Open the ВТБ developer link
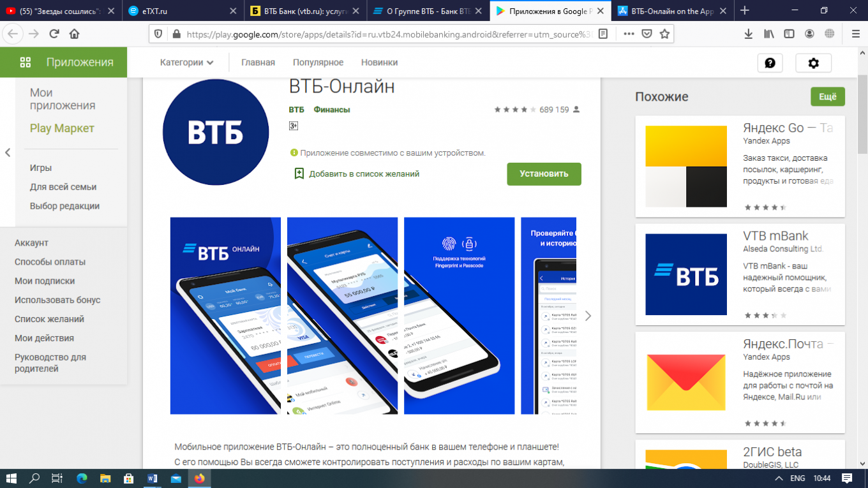The image size is (868, 488). click(296, 110)
